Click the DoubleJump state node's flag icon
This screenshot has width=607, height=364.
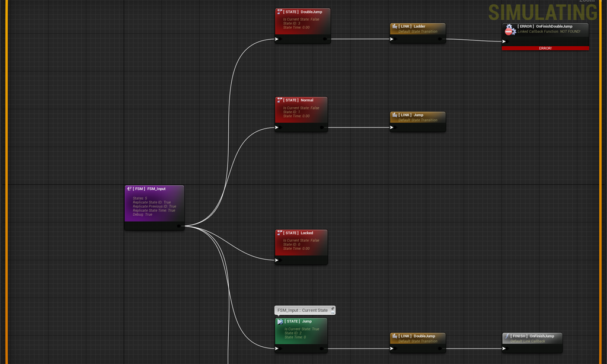point(280,12)
